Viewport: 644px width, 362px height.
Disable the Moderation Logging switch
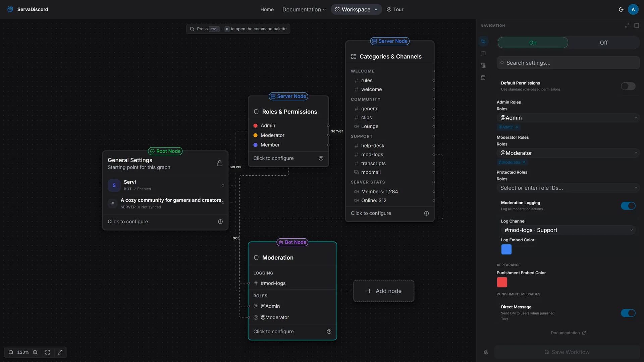628,206
